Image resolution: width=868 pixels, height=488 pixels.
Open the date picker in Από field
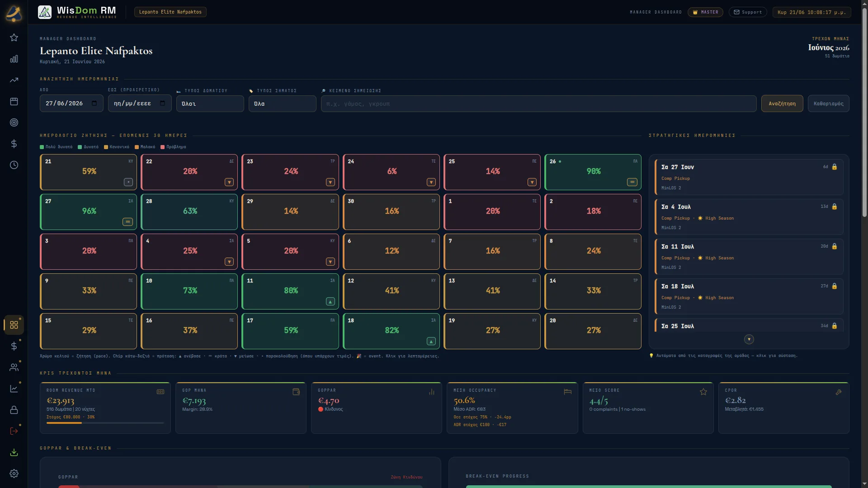tap(94, 103)
